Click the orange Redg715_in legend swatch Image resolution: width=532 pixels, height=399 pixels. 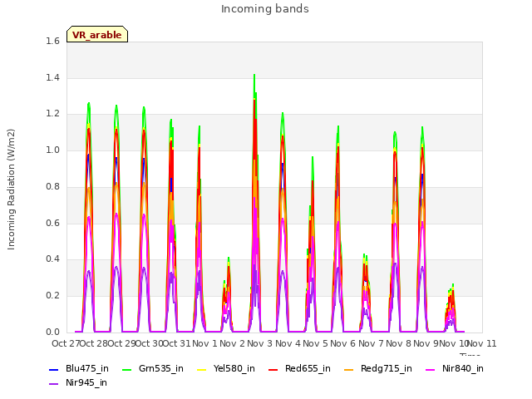pos(349,369)
